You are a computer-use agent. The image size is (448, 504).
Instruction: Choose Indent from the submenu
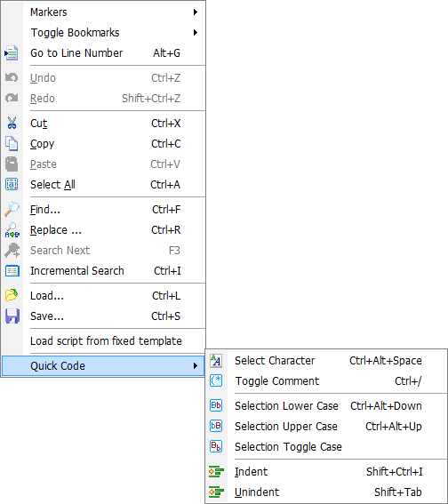(326, 471)
